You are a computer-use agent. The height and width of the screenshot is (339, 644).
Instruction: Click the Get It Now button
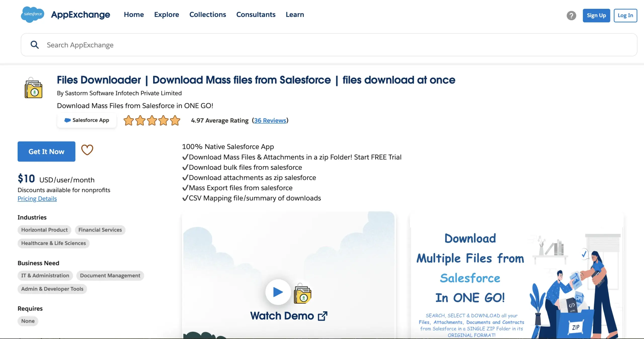46,152
